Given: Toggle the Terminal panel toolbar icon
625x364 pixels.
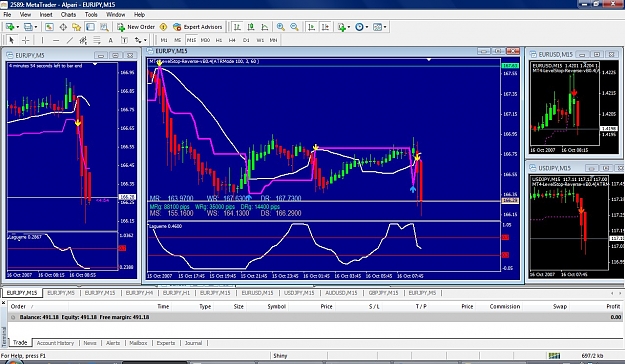Looking at the screenshot, I should (90, 27).
